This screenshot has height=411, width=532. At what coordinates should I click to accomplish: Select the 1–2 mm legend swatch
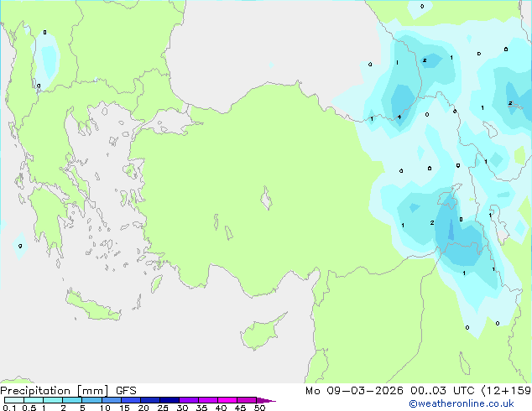tap(53, 400)
